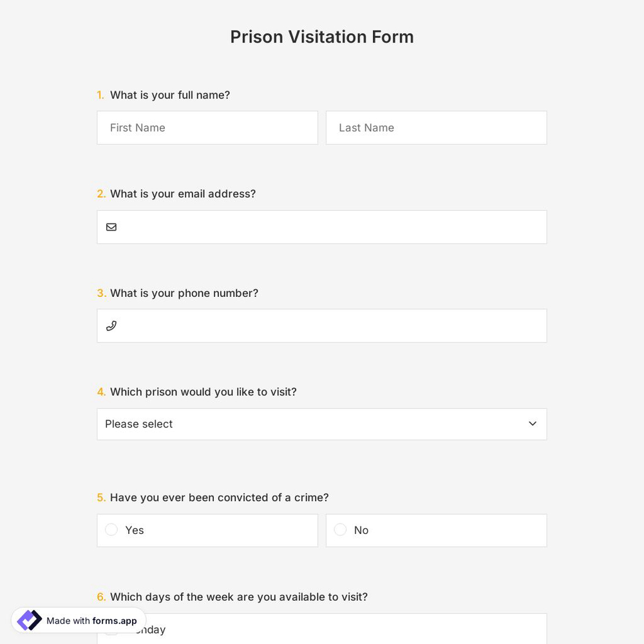This screenshot has height=644, width=644.
Task: Click the envelope icon in the email field
Action: (111, 227)
